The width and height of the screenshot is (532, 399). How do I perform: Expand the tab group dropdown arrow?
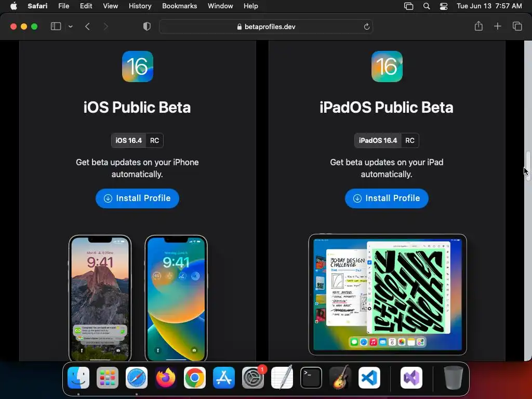coord(70,26)
